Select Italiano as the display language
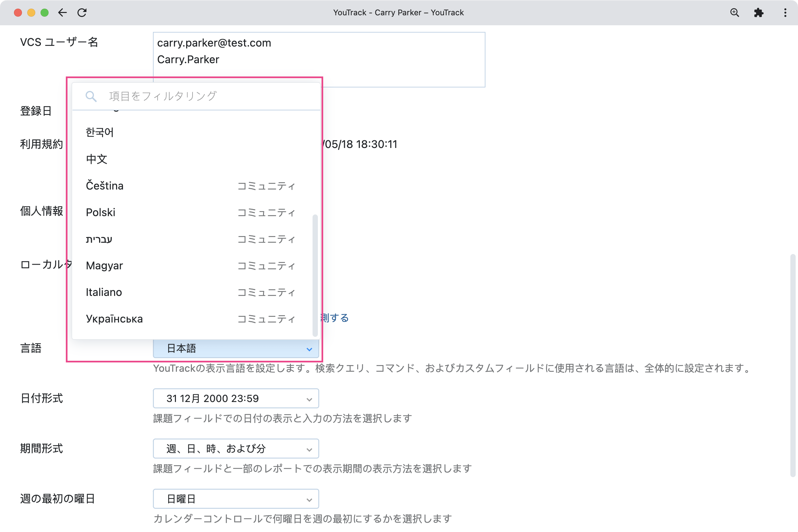 click(x=103, y=292)
